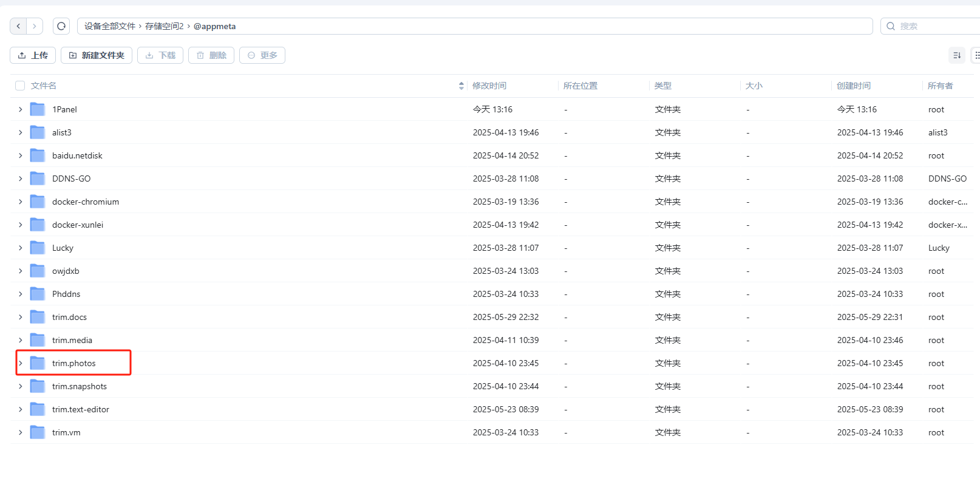This screenshot has height=490, width=980.
Task: Select the owjdxb folder name
Action: coord(66,271)
